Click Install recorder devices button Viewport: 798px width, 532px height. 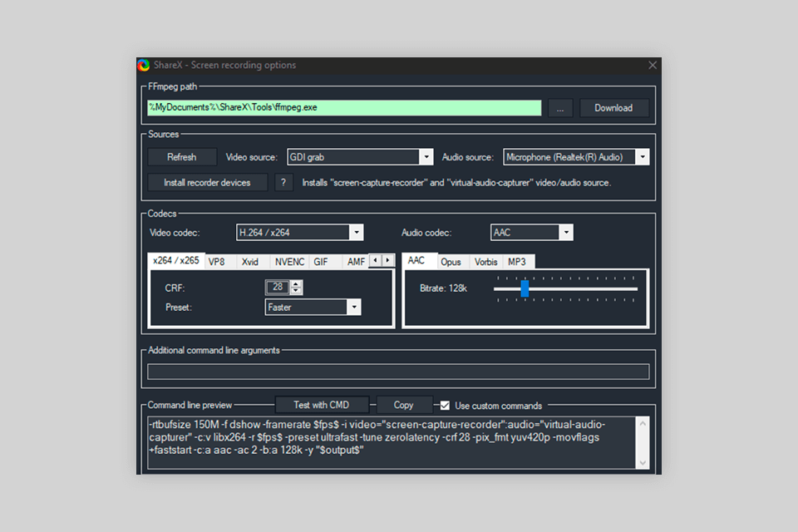(207, 182)
